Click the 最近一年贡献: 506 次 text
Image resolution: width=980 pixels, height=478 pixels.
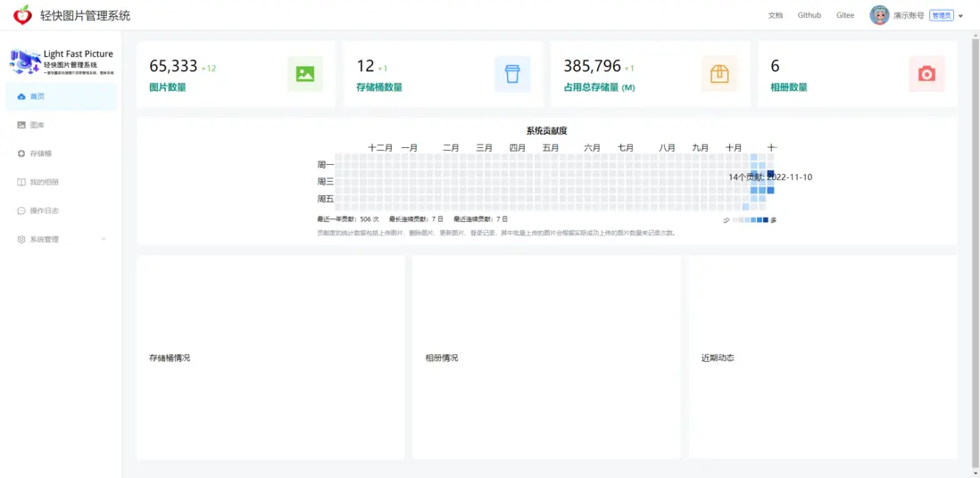[x=349, y=219]
